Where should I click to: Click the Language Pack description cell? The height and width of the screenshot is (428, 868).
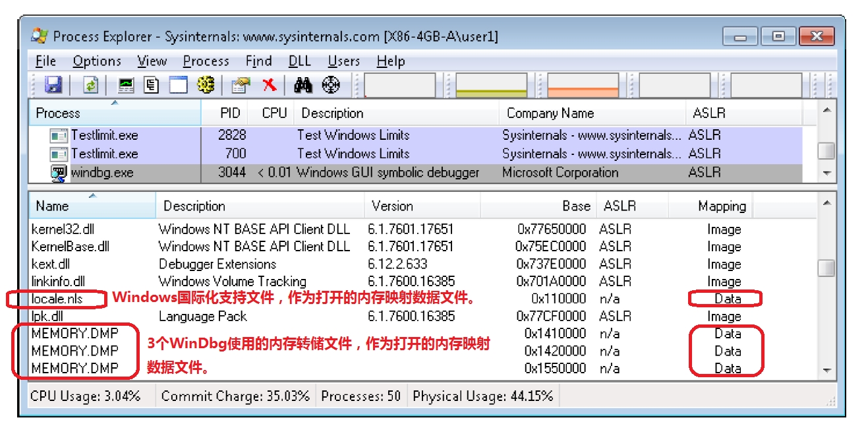[x=202, y=316]
